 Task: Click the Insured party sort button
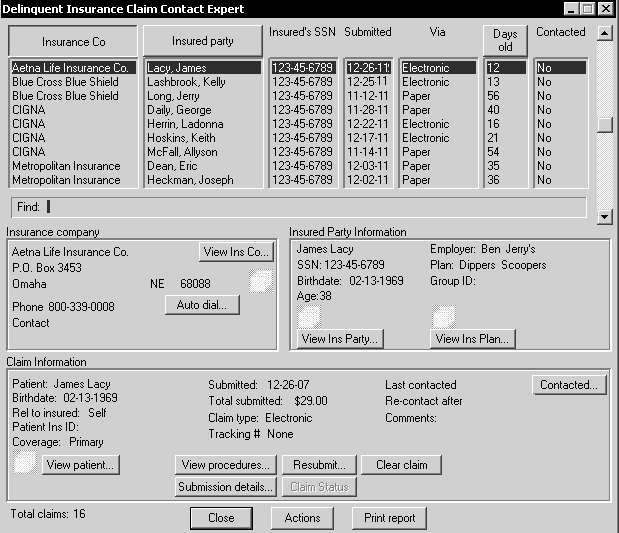pyautogui.click(x=203, y=41)
